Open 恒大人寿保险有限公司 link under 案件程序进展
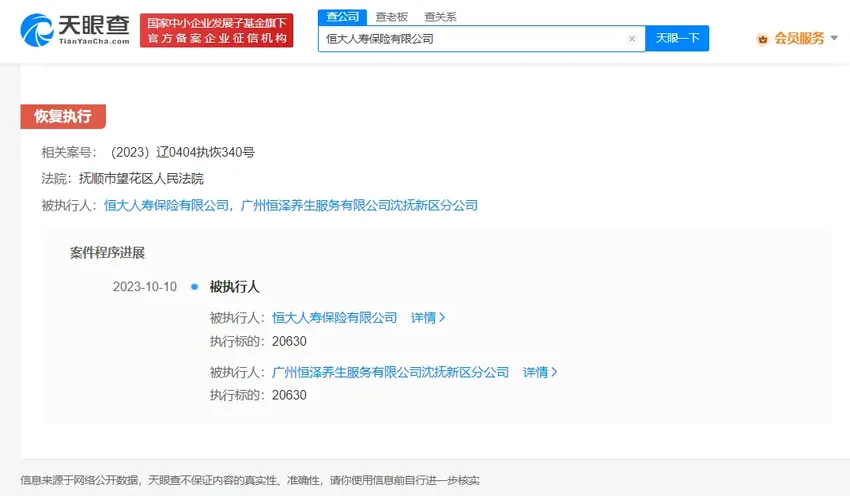This screenshot has height=496, width=850. (x=334, y=318)
